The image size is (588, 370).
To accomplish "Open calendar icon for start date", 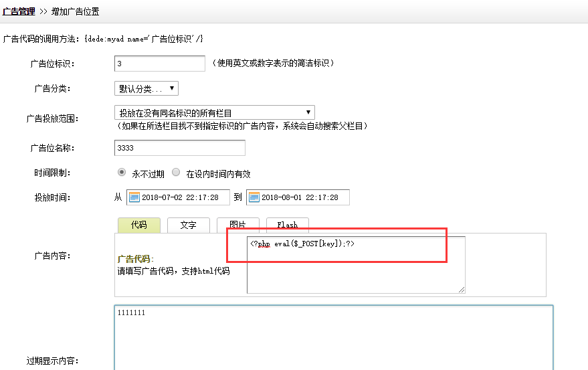I will (x=134, y=197).
